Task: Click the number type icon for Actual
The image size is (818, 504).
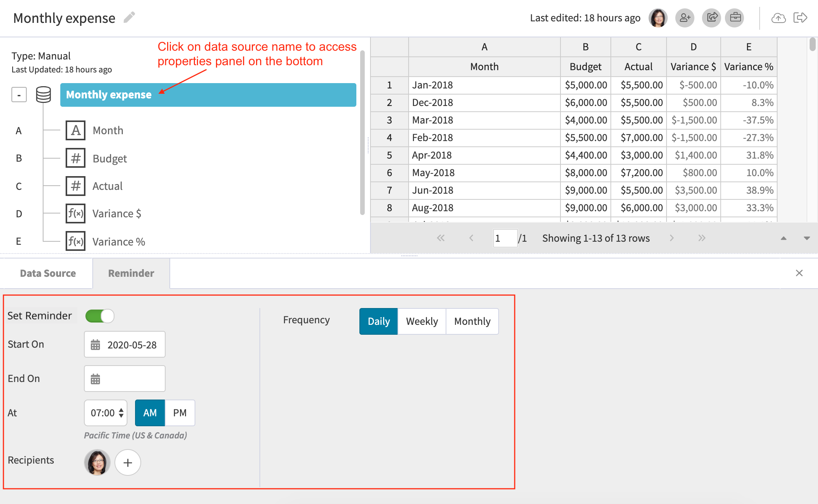Action: click(76, 186)
